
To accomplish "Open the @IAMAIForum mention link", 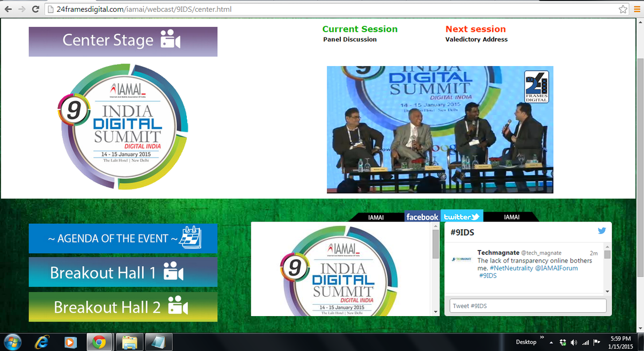I will click(x=557, y=268).
